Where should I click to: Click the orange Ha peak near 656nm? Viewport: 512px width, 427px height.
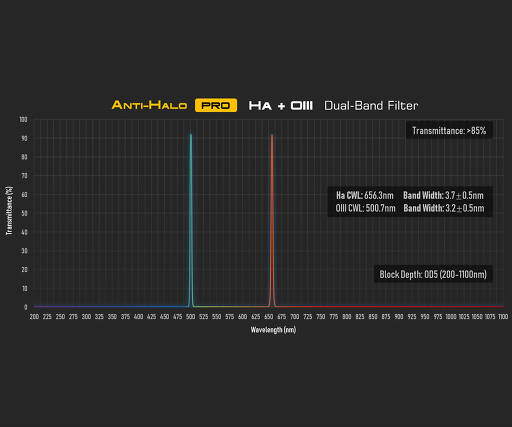[x=272, y=220]
